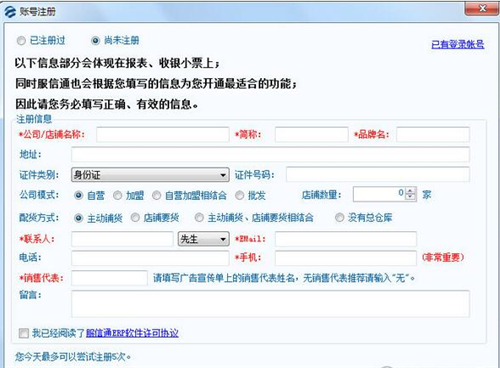Screen dimensions: 500x368
Task: Click the 公司/店铺名称 input field
Action: coord(163,135)
